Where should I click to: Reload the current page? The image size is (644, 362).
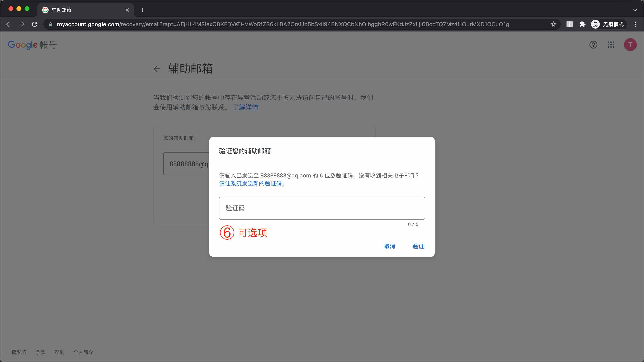tap(35, 24)
